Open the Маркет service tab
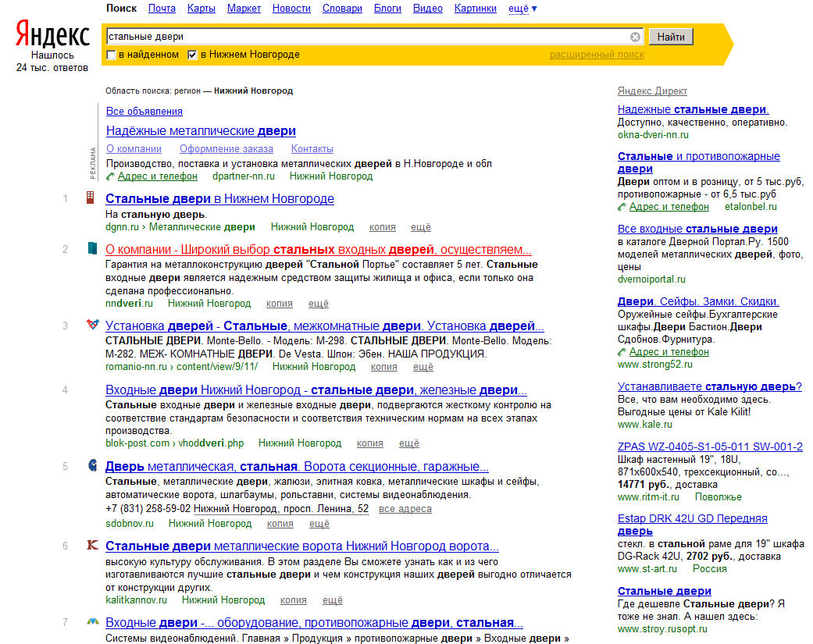Image resolution: width=813 pixels, height=644 pixels. [x=244, y=9]
